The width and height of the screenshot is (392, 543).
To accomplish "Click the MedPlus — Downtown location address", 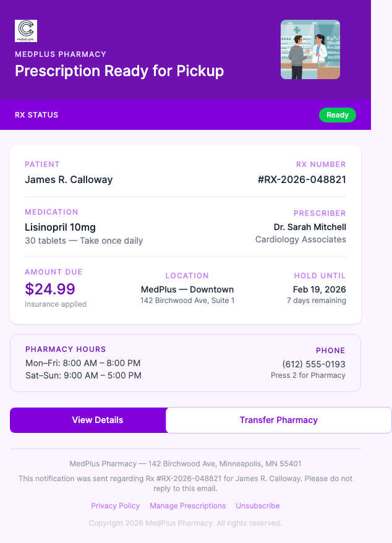I will point(187,289).
